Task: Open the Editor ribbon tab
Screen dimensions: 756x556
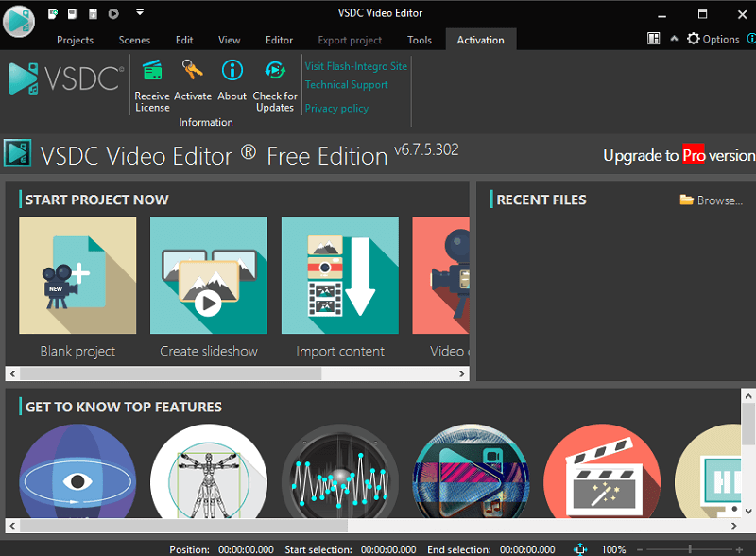Action: click(x=279, y=40)
